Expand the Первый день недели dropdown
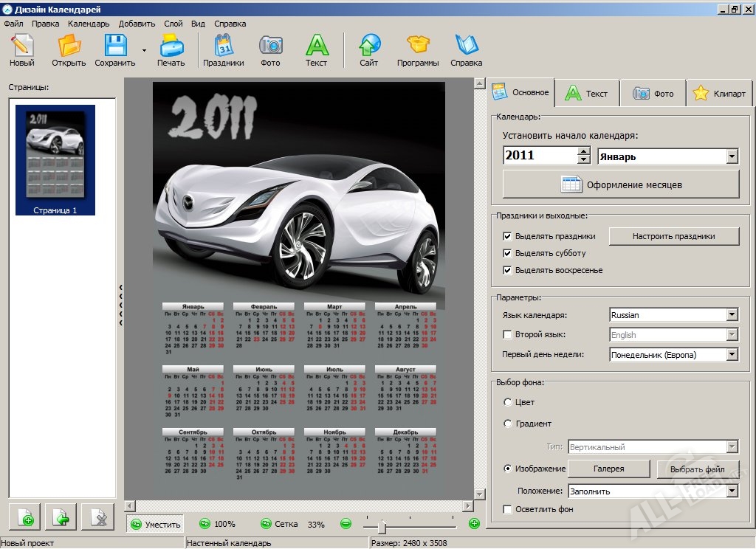The height and width of the screenshot is (549, 756). (x=732, y=355)
